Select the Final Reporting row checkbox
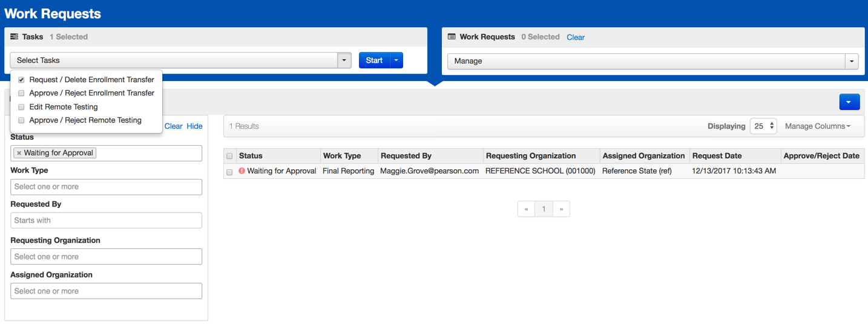Image resolution: width=868 pixels, height=324 pixels. coord(229,172)
